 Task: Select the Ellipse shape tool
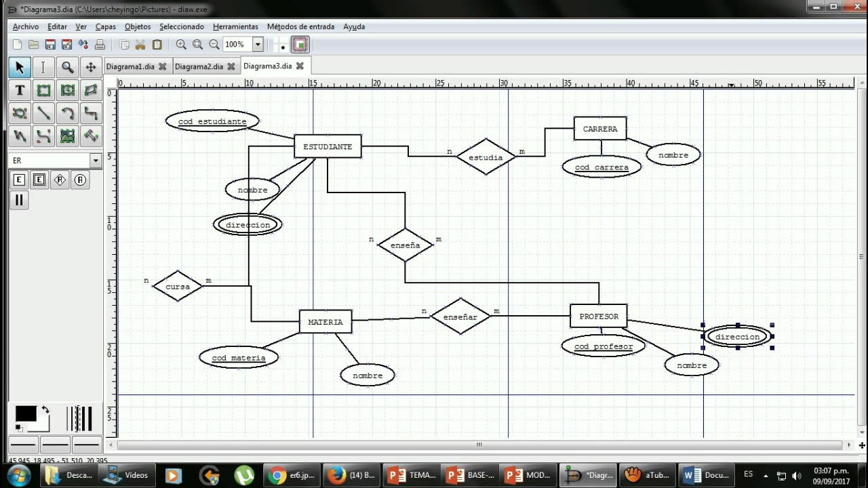tap(67, 90)
